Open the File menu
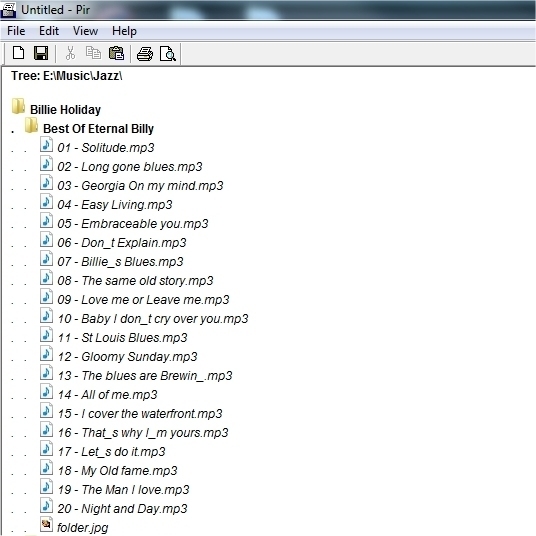Image resolution: width=536 pixels, height=536 pixels. (x=16, y=31)
